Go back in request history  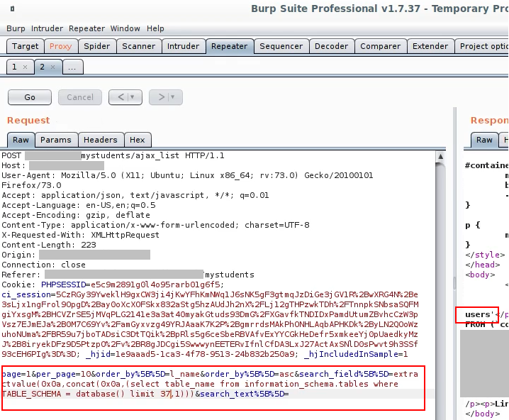click(121, 97)
